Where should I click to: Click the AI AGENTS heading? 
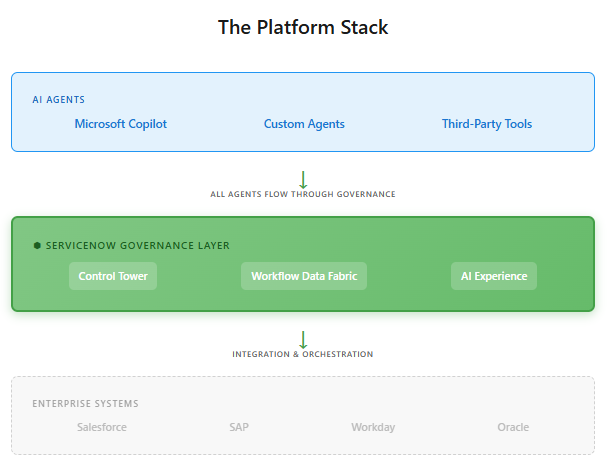pos(59,100)
